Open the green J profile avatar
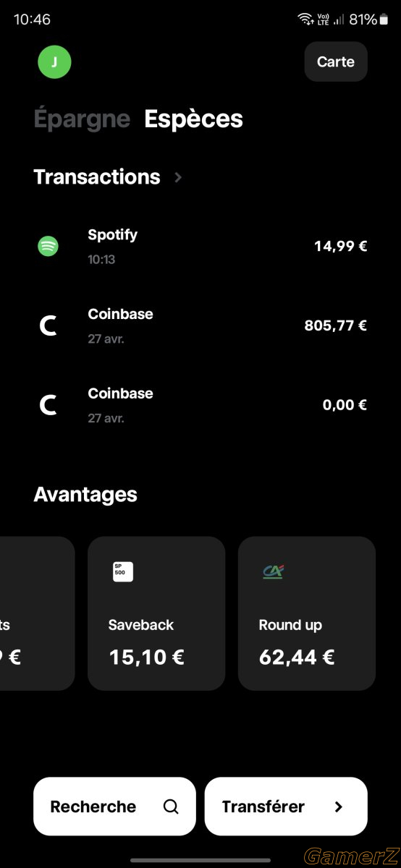The image size is (401, 868). click(x=54, y=62)
